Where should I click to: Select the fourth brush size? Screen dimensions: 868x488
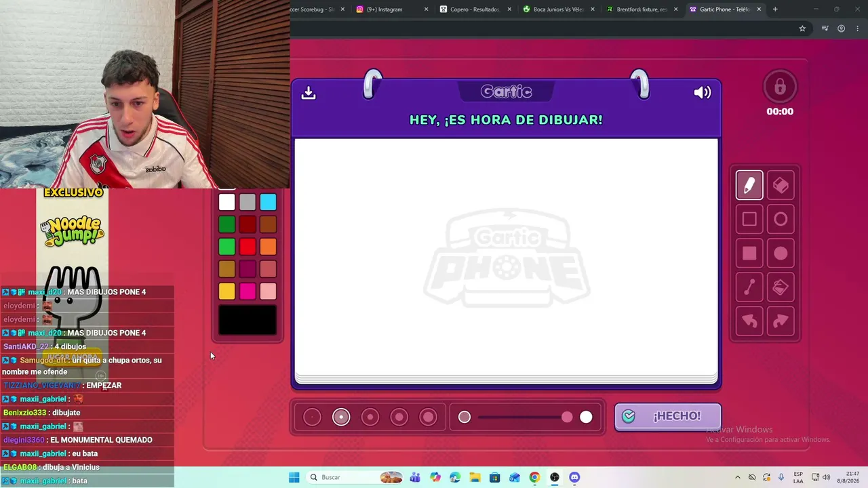click(399, 418)
